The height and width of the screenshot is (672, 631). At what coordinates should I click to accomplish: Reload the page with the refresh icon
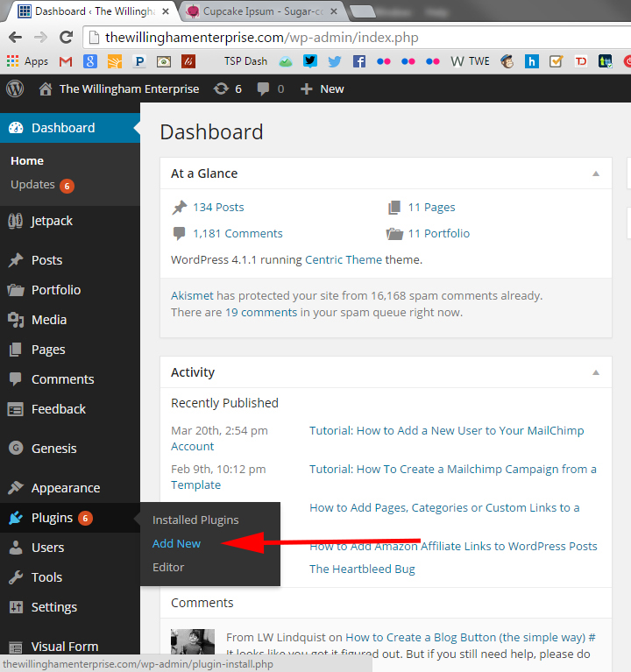point(66,38)
